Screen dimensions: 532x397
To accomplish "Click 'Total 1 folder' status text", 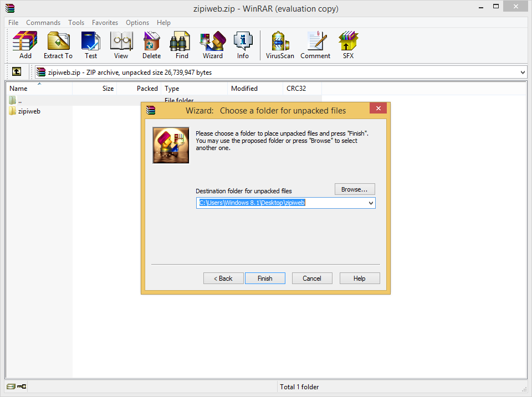I will tap(299, 387).
